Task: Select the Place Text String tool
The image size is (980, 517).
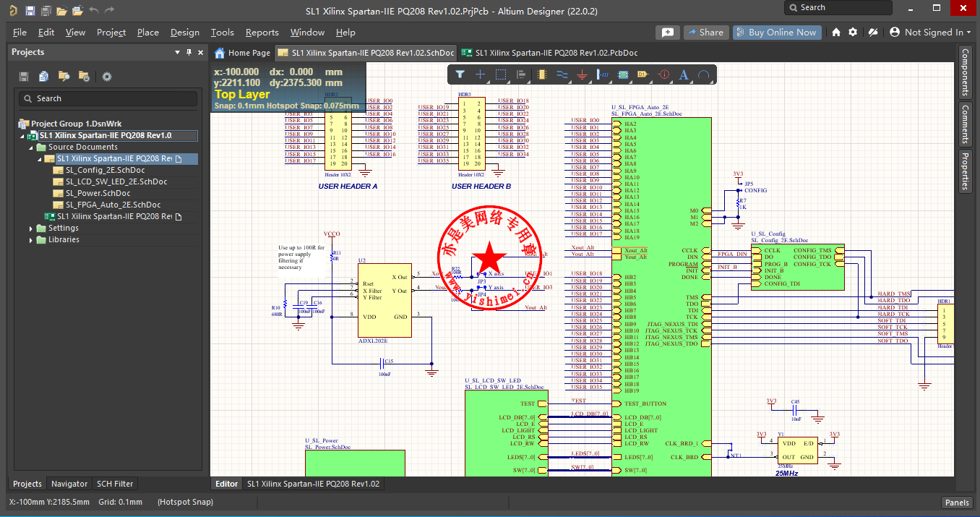Action: (x=684, y=74)
